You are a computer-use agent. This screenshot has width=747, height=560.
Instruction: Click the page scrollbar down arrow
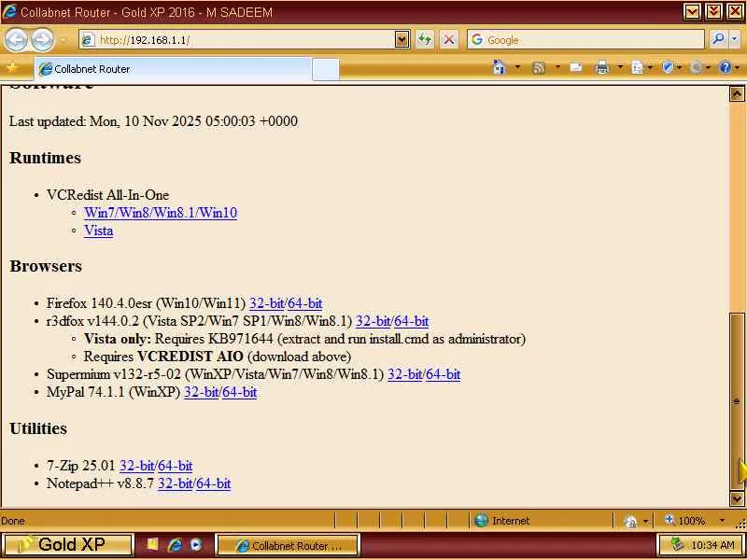737,498
